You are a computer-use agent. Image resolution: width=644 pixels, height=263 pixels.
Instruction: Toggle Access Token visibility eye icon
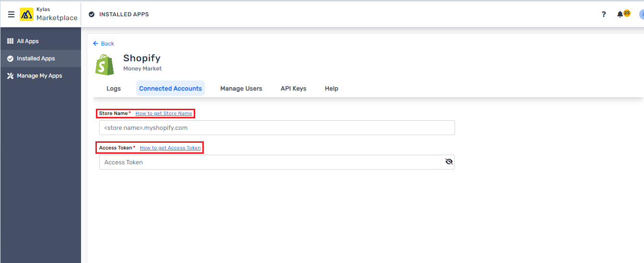click(x=449, y=162)
